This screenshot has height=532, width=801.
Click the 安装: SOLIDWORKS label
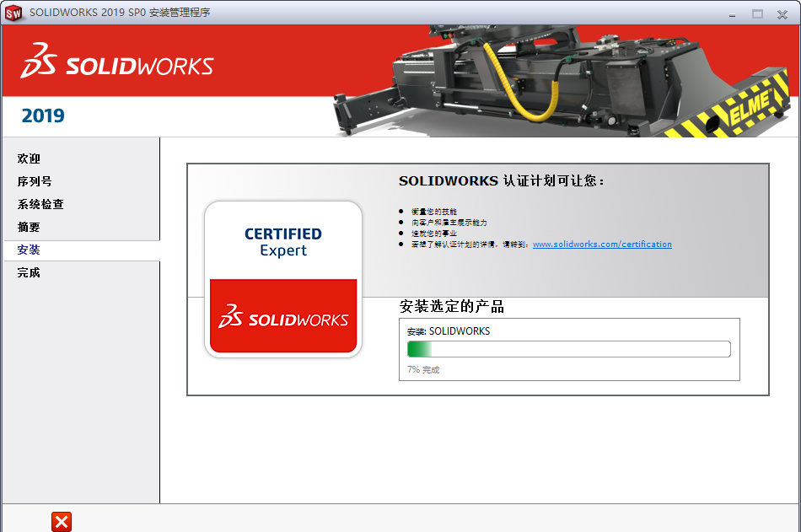449,331
